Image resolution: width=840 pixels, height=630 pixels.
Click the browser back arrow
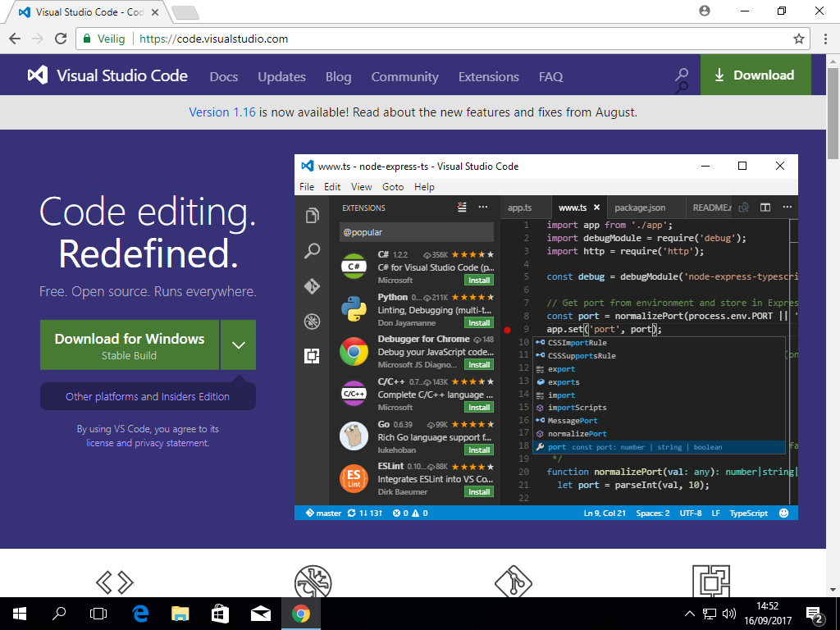coord(15,39)
